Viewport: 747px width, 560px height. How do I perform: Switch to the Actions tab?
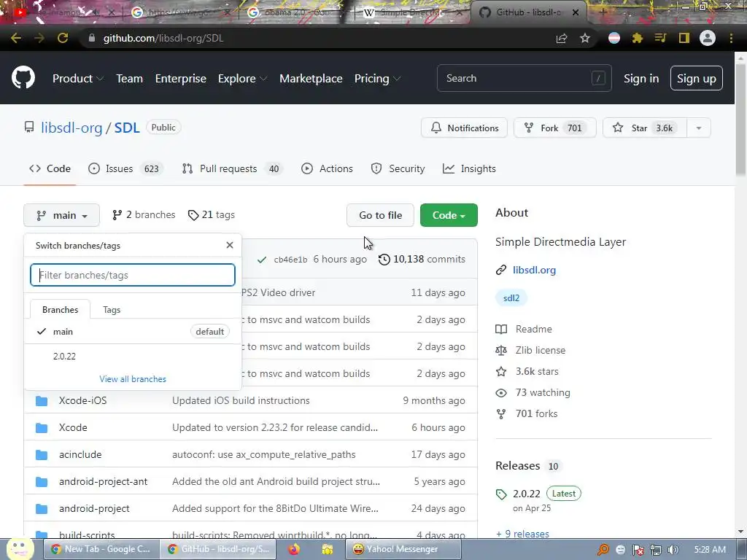tap(327, 168)
